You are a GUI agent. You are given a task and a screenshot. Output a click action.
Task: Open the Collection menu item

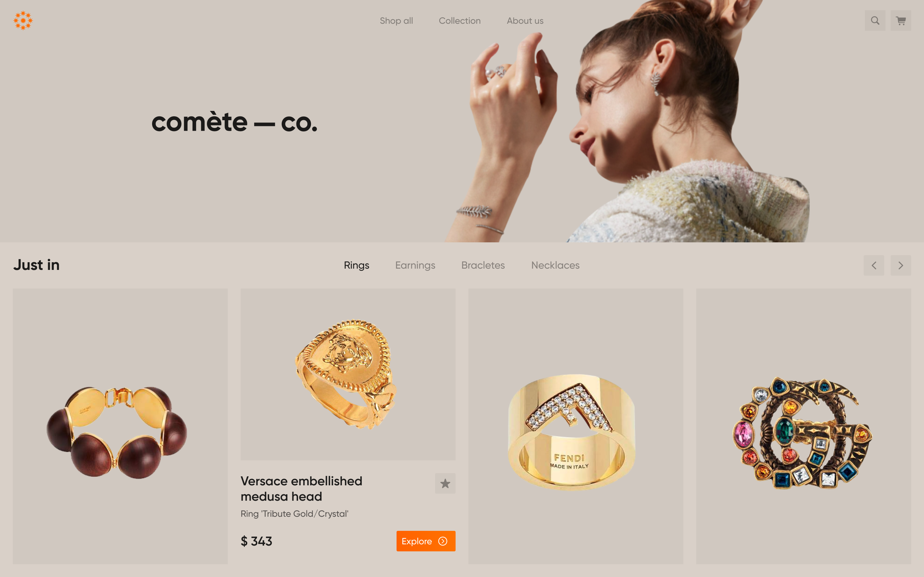point(460,21)
